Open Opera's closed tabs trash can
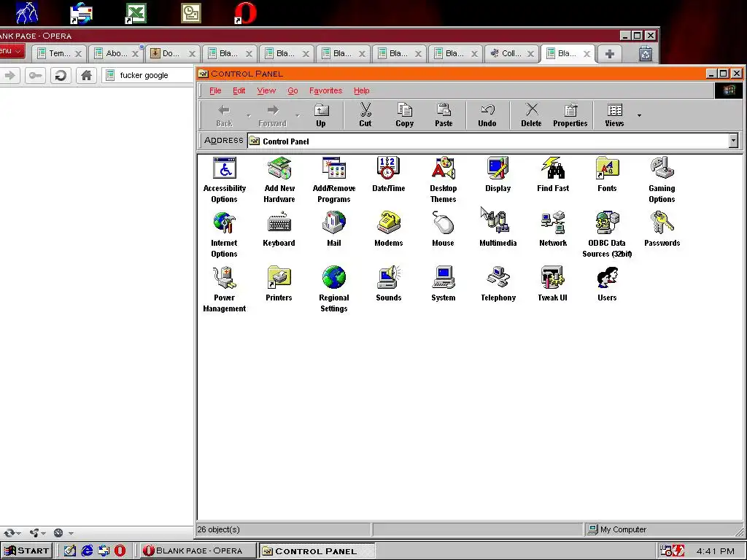Screen dimensions: 747x560 point(646,53)
